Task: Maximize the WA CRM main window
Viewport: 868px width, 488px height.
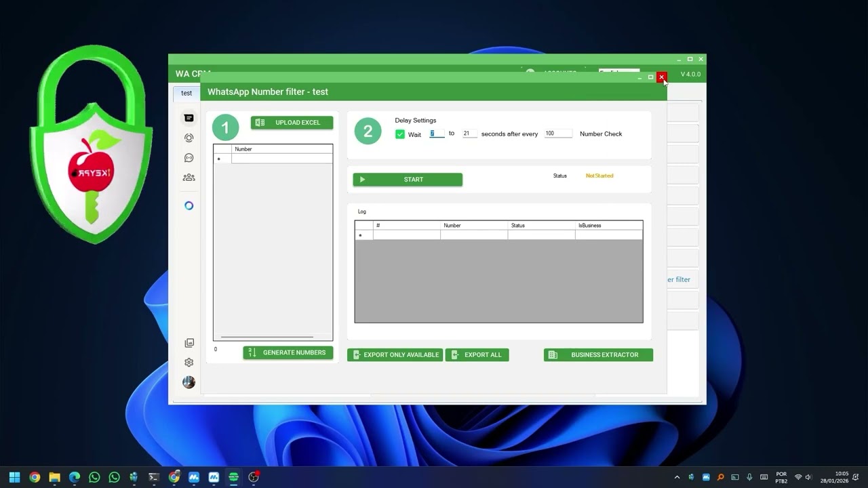Action: 690,59
